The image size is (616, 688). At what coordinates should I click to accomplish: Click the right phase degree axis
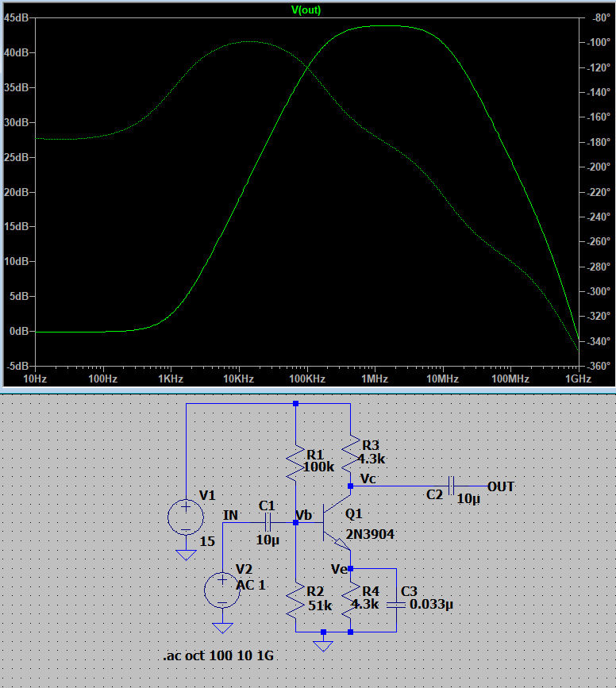pos(595,190)
